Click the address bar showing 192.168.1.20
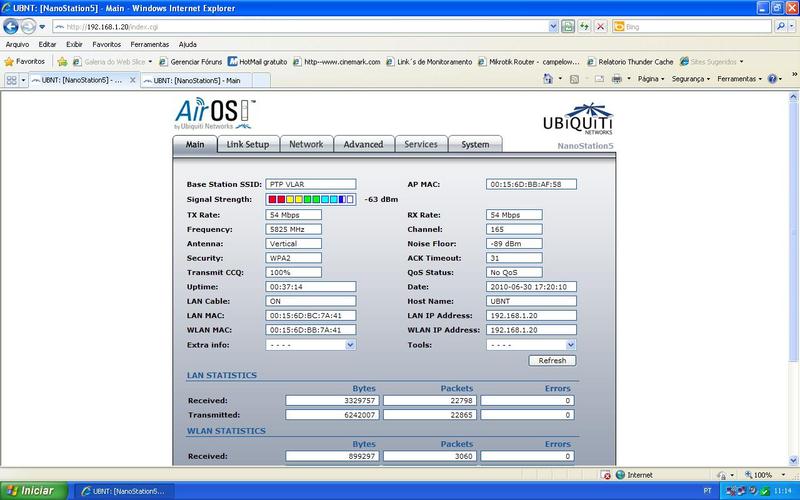Screen dimensions: 800x500 [x=300, y=27]
